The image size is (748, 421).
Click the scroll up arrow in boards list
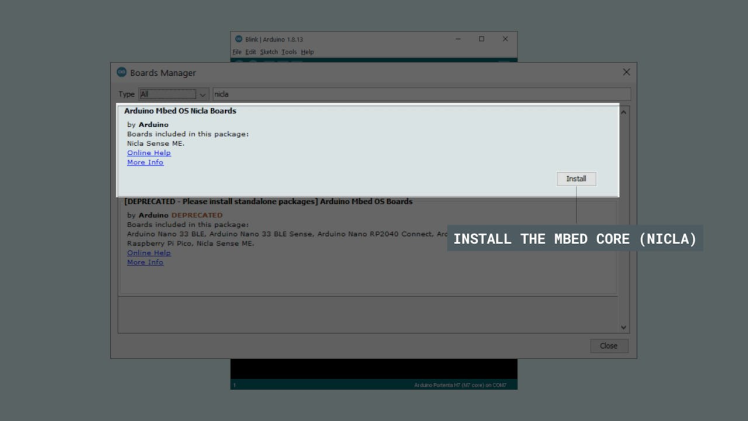click(x=623, y=113)
